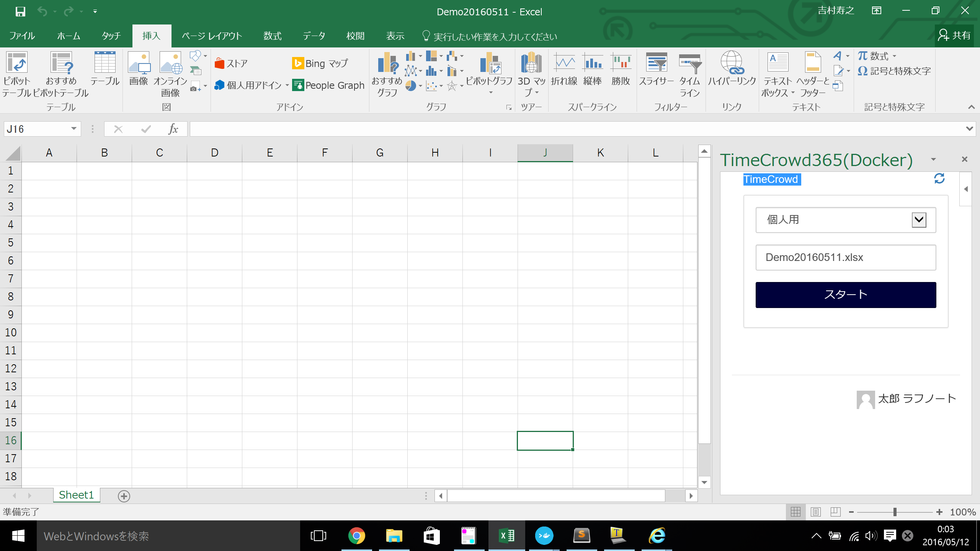
Task: Open the chart group dialog launcher
Action: [509, 108]
